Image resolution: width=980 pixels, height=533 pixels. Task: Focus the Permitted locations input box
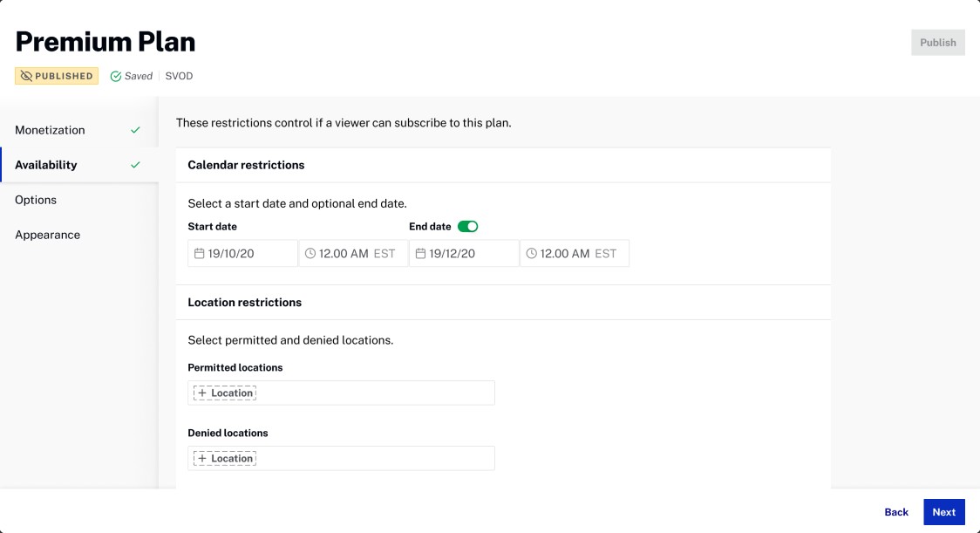(341, 393)
